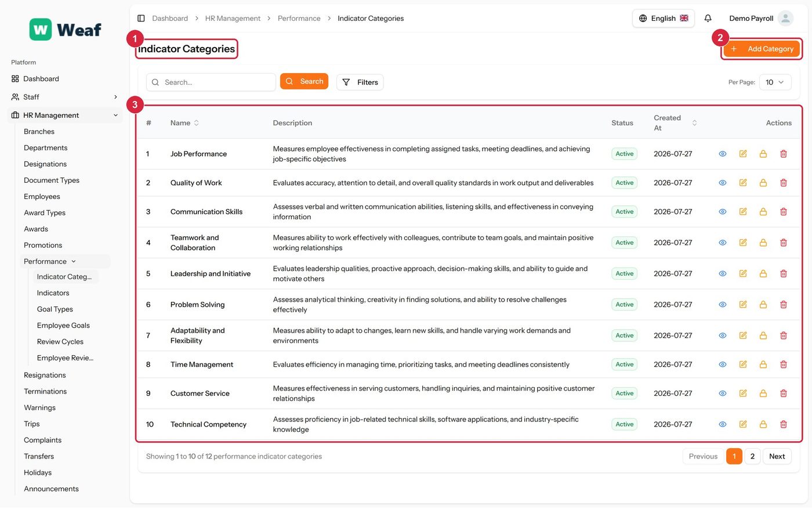Open the Per Page dropdown

point(775,82)
